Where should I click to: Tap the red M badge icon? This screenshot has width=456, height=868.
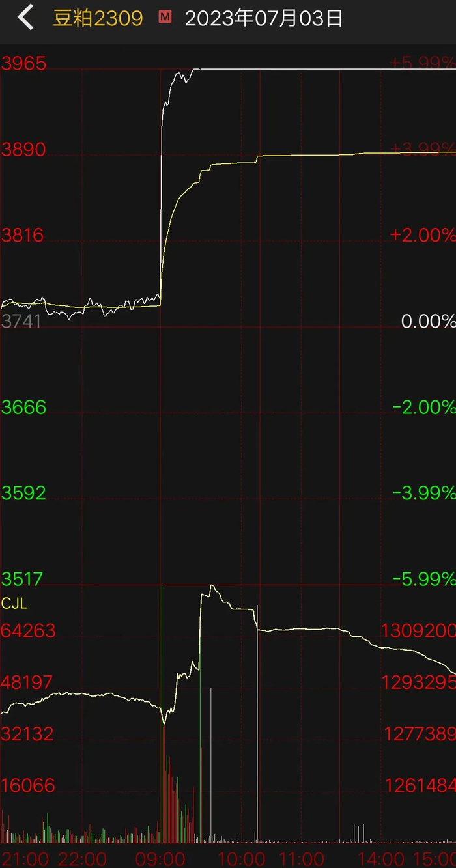click(165, 18)
